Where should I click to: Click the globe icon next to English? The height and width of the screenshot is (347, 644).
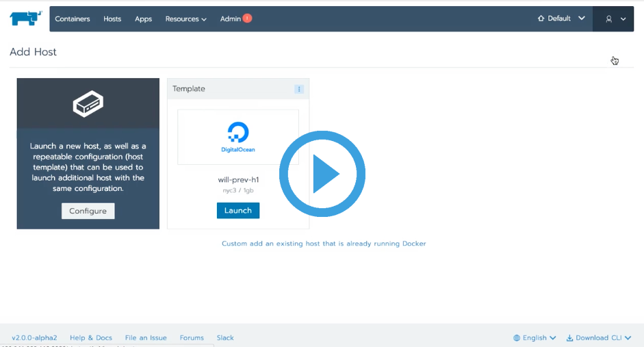pyautogui.click(x=517, y=338)
